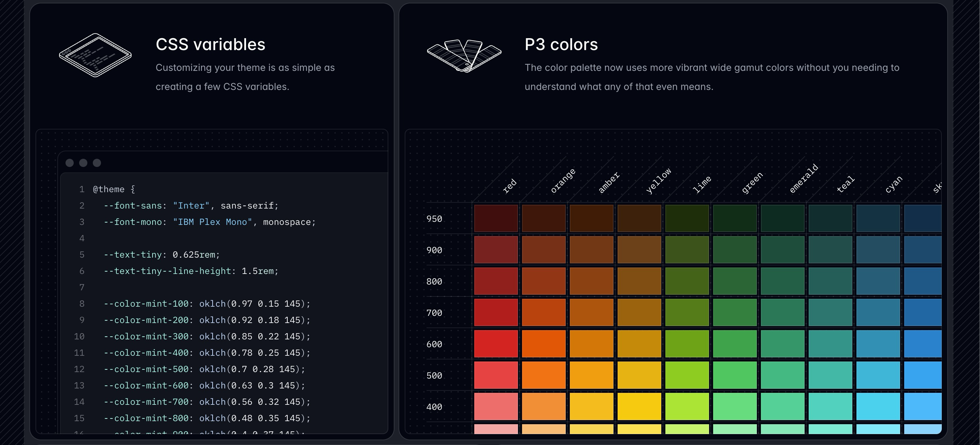Image resolution: width=980 pixels, height=445 pixels.
Task: Click the CSS variables code window illustration icon
Action: pyautogui.click(x=95, y=55)
